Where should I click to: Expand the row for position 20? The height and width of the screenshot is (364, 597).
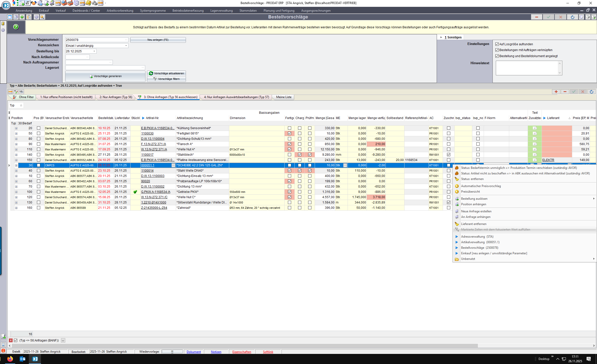coord(16,128)
